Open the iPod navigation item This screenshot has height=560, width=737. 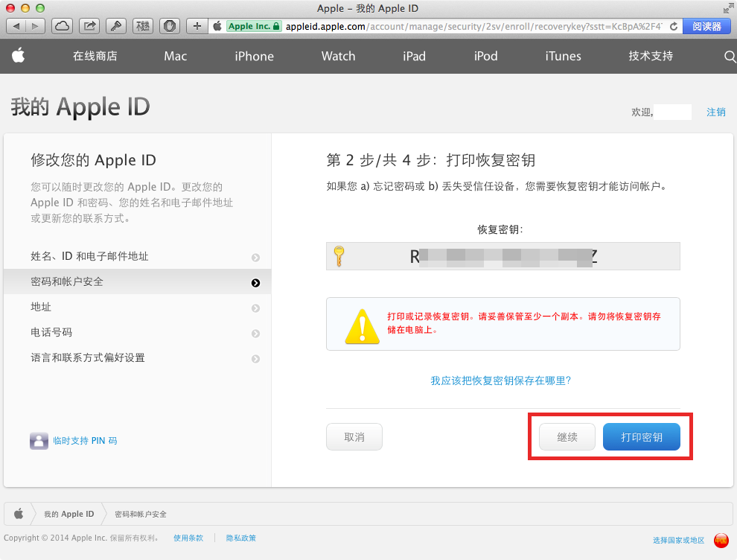[x=485, y=56]
